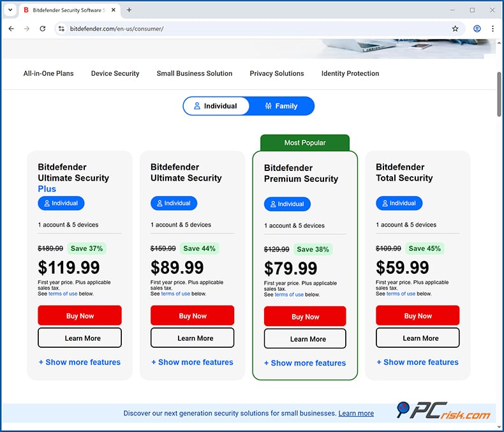504x432 pixels.
Task: Click the $79.99 price text
Action: 290,269
